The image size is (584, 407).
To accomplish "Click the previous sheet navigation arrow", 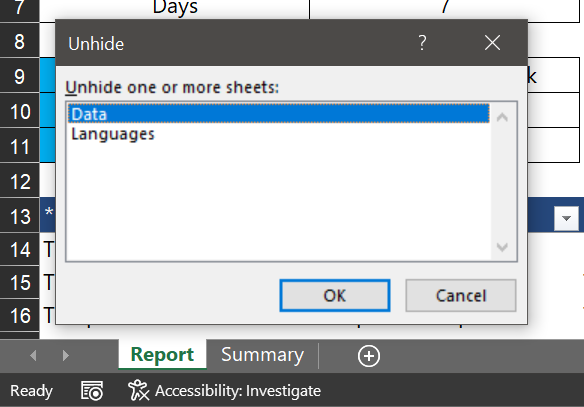I will click(x=34, y=355).
